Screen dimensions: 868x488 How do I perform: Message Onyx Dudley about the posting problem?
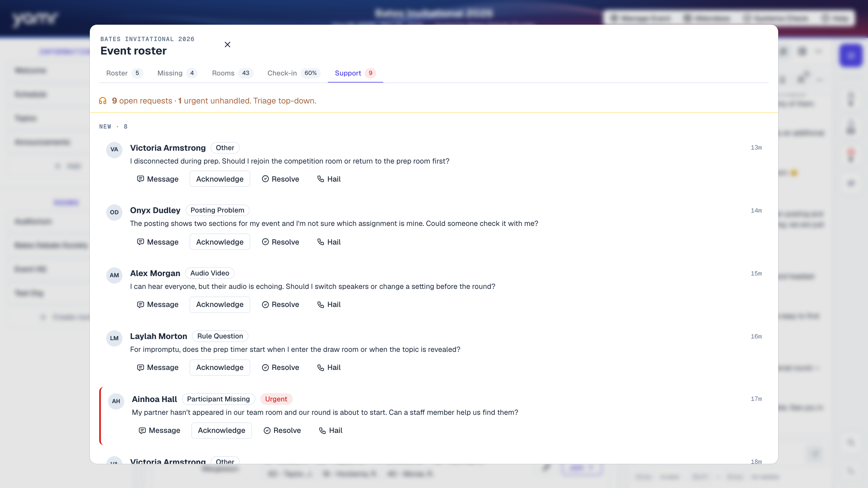(x=158, y=242)
